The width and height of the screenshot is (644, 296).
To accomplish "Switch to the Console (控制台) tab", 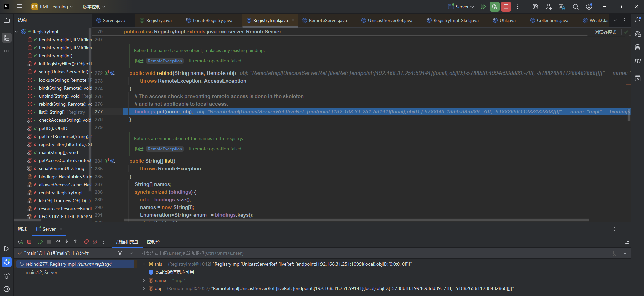I will pyautogui.click(x=153, y=242).
